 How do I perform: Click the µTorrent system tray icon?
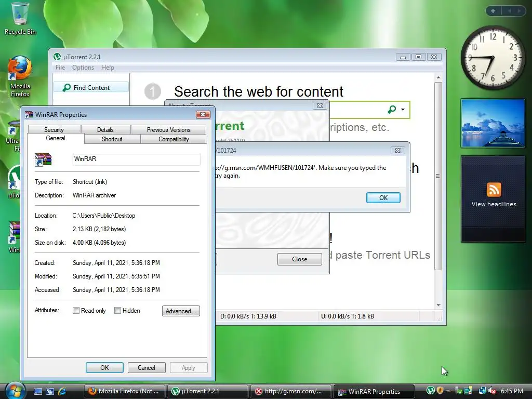click(431, 391)
